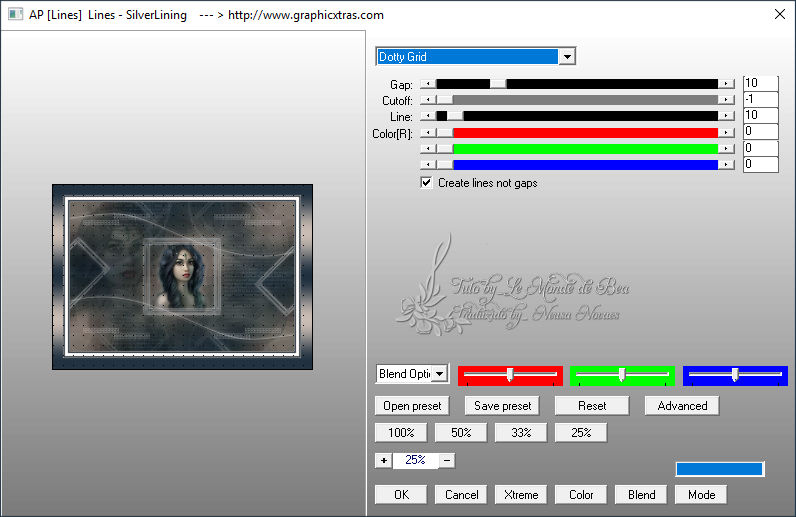Image resolution: width=796 pixels, height=517 pixels.
Task: Zoom in with the plus button
Action: [384, 460]
